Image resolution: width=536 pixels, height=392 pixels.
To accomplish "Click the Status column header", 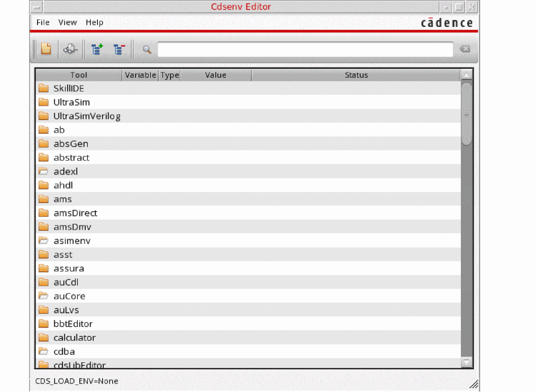I will pos(356,75).
